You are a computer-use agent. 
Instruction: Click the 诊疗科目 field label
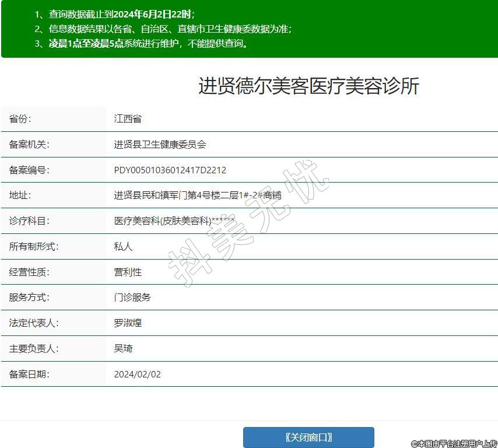pos(29,221)
